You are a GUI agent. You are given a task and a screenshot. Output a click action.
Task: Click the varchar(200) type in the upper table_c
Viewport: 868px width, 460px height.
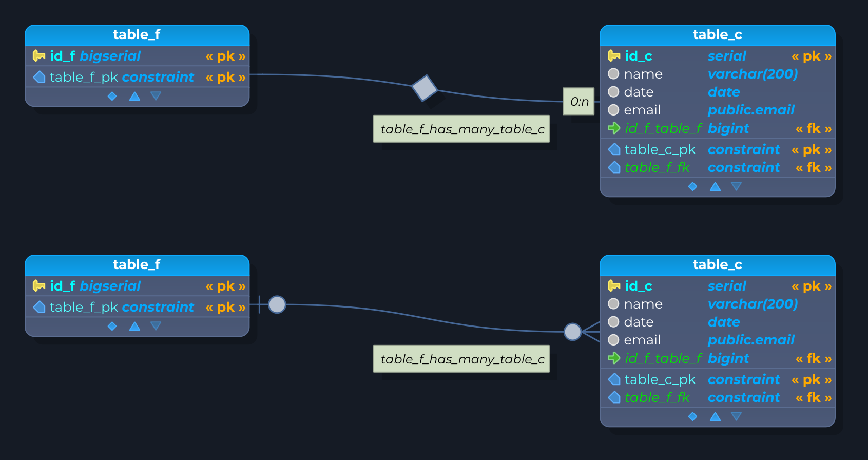(x=753, y=74)
